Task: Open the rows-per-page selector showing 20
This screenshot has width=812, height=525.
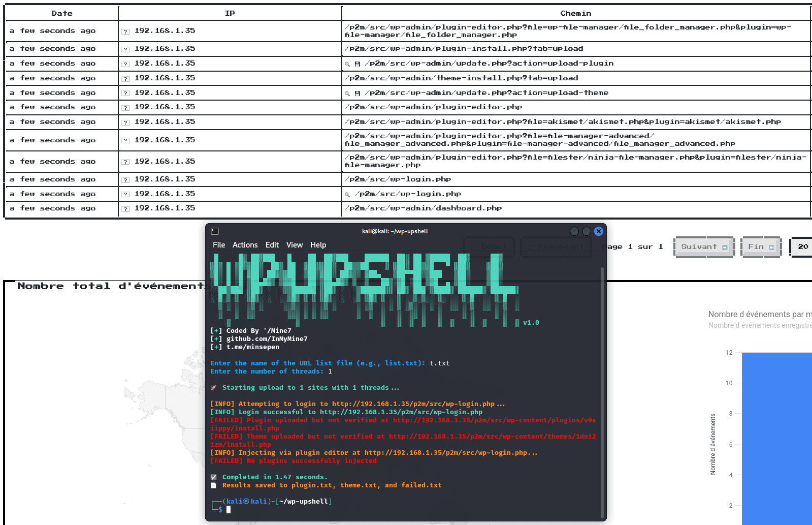Action: click(802, 247)
